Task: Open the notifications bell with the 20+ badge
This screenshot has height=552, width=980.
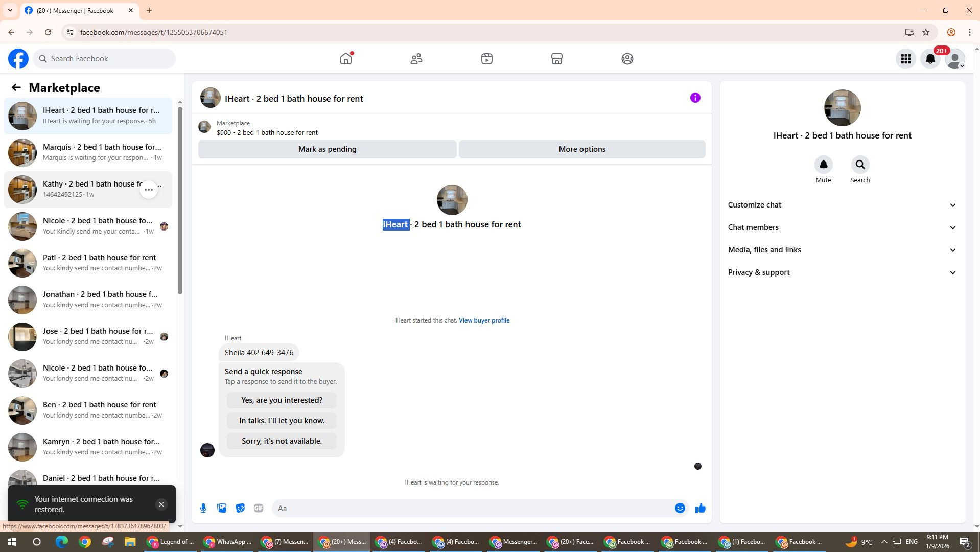Action: (930, 59)
